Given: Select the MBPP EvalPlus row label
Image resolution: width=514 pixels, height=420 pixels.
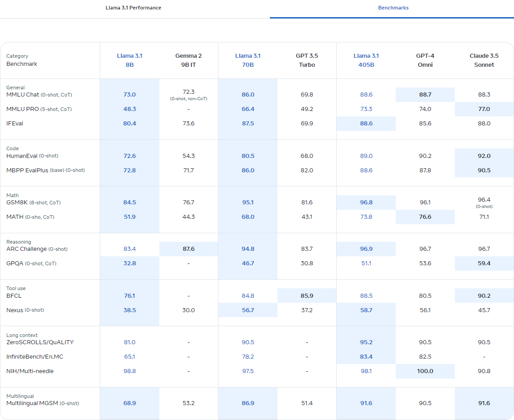Looking at the screenshot, I should tap(46, 171).
